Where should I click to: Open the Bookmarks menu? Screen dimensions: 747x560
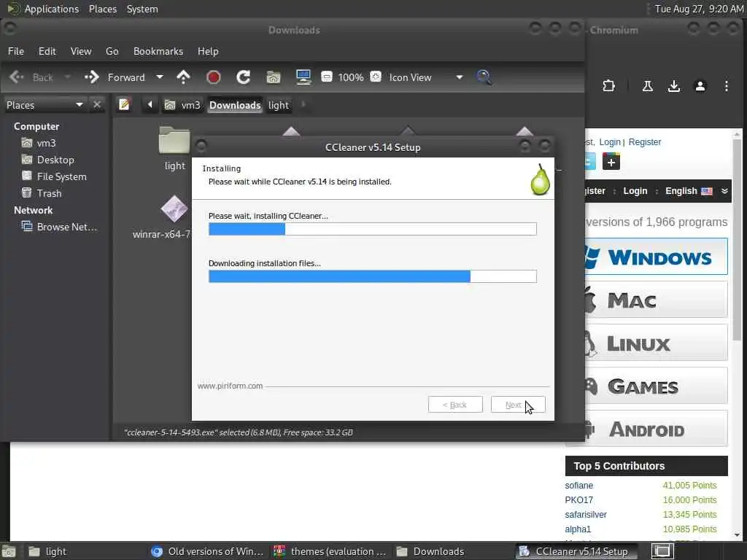coord(158,51)
